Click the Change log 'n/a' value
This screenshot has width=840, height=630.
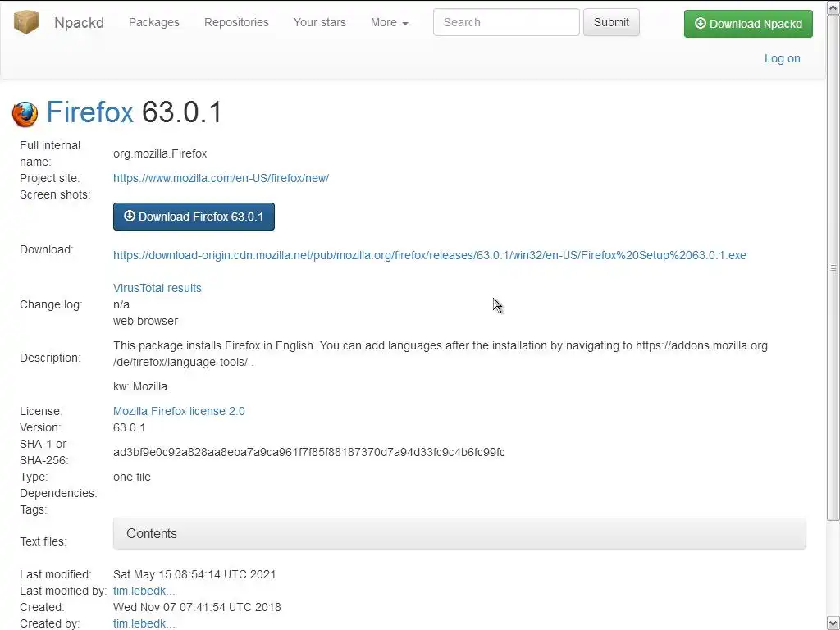[121, 304]
